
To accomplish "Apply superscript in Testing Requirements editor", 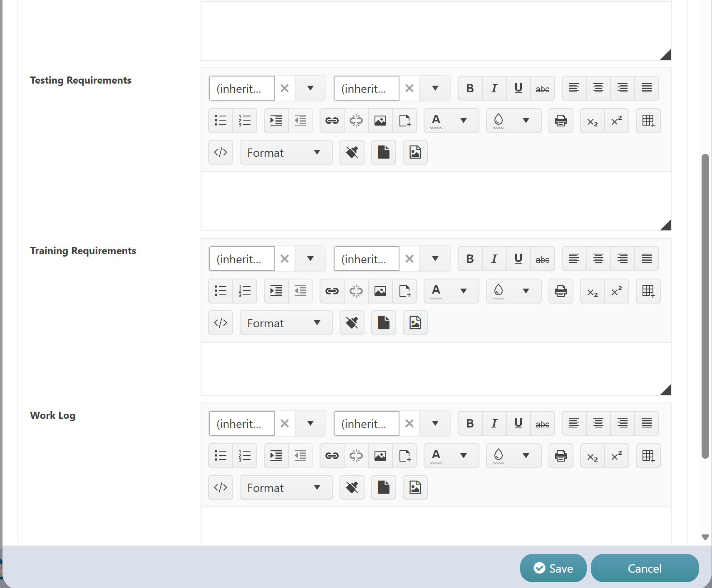I will (617, 121).
